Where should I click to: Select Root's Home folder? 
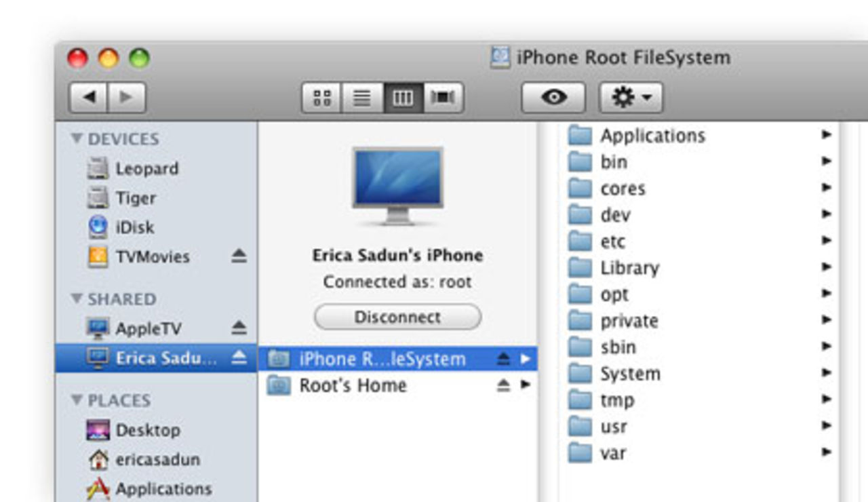coord(353,385)
